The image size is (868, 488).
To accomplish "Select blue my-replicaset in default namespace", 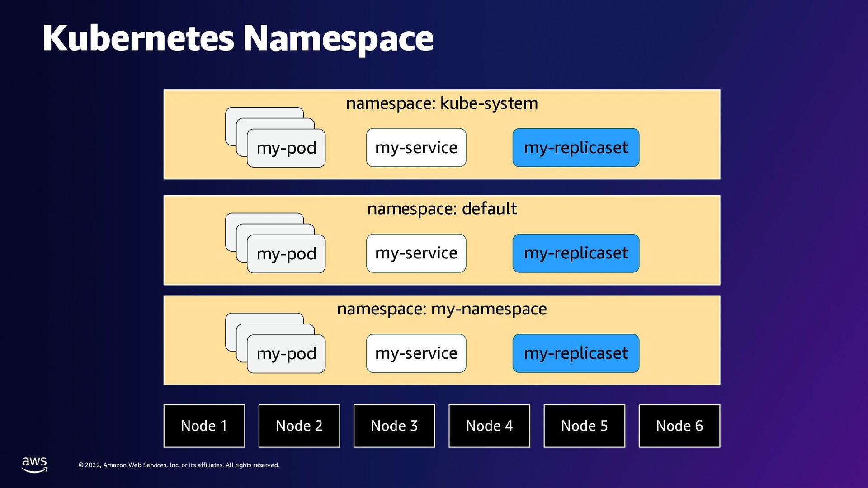I will (576, 253).
